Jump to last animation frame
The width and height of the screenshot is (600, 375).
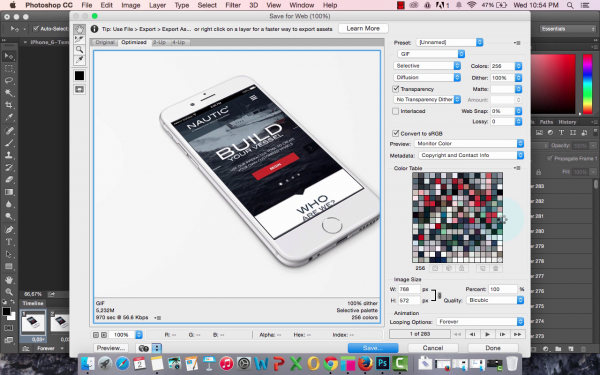[517, 334]
